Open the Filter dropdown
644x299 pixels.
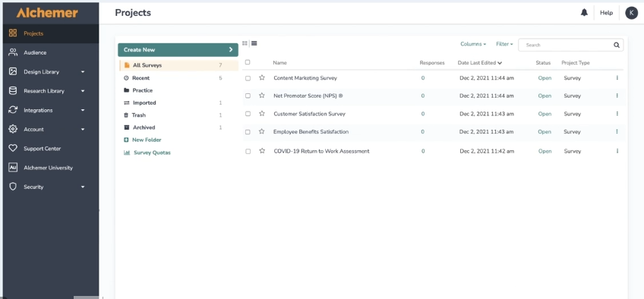click(504, 44)
